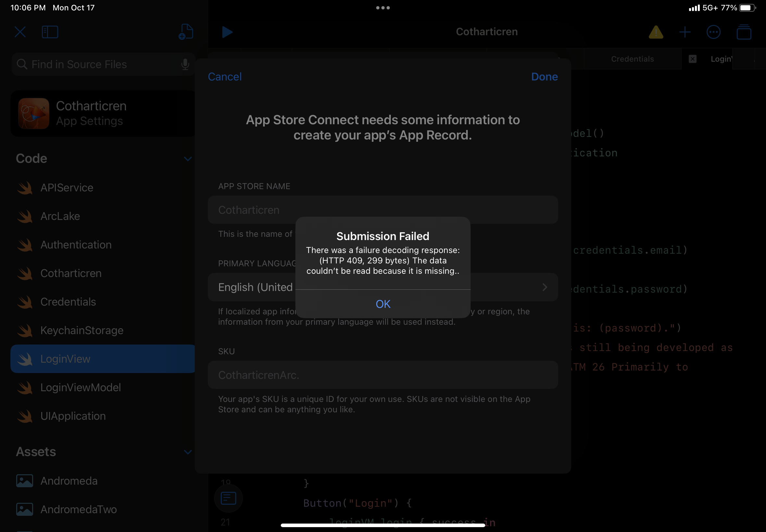766x532 pixels.
Task: Open the ArcLake Swift file
Action: (103, 216)
